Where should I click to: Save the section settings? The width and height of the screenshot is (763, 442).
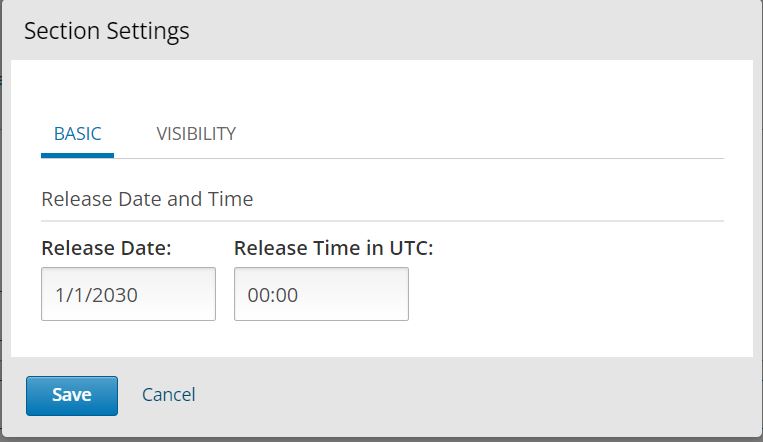[x=72, y=395]
